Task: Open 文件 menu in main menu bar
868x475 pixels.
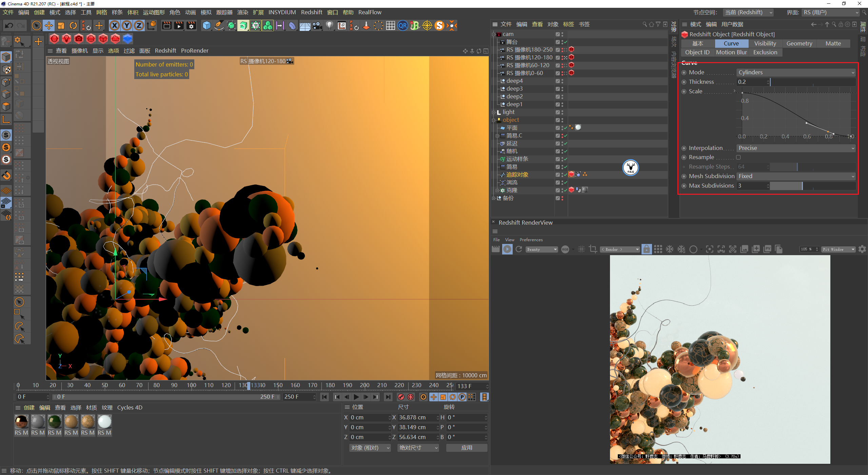Action: tap(8, 12)
